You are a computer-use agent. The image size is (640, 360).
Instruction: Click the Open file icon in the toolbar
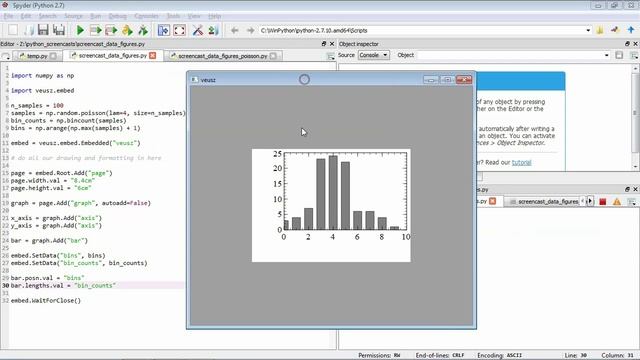[x=28, y=30]
